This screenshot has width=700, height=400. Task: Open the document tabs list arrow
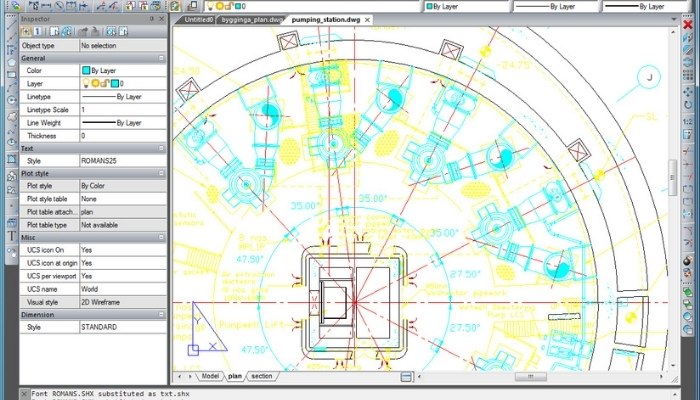675,20
